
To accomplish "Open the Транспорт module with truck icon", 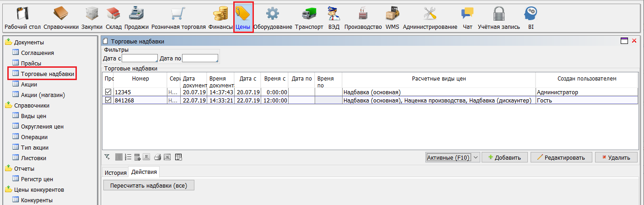I will [x=309, y=18].
